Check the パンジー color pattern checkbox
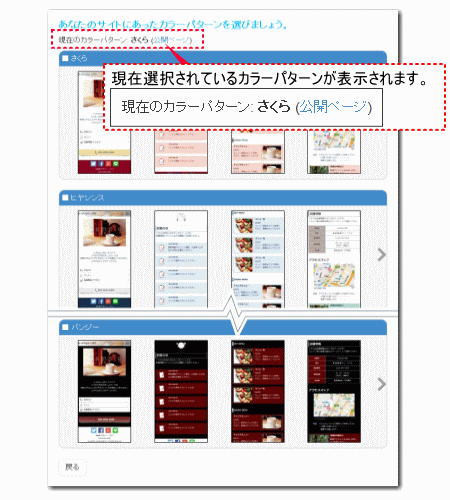 (x=65, y=327)
